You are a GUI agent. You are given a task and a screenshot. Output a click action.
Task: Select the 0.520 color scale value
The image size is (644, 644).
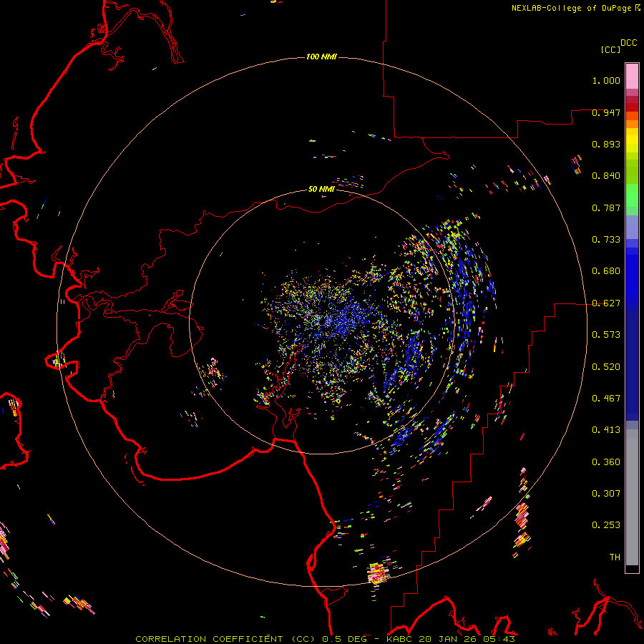pos(606,367)
